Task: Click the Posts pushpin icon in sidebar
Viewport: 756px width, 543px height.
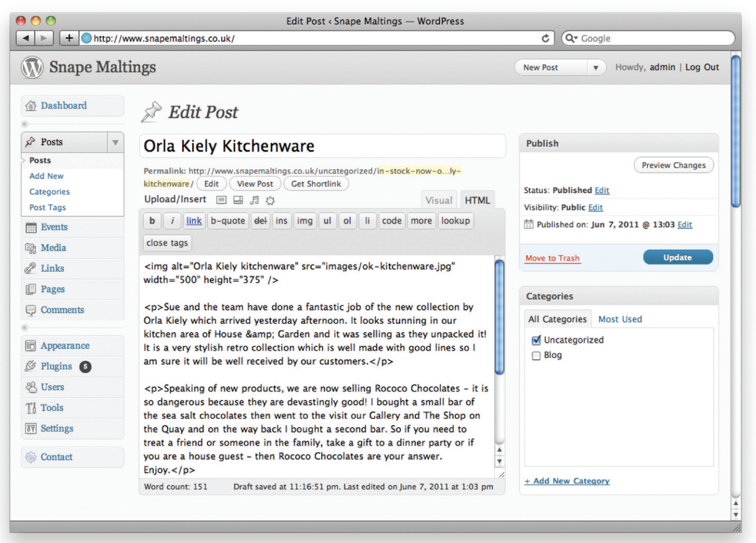Action: tap(31, 142)
